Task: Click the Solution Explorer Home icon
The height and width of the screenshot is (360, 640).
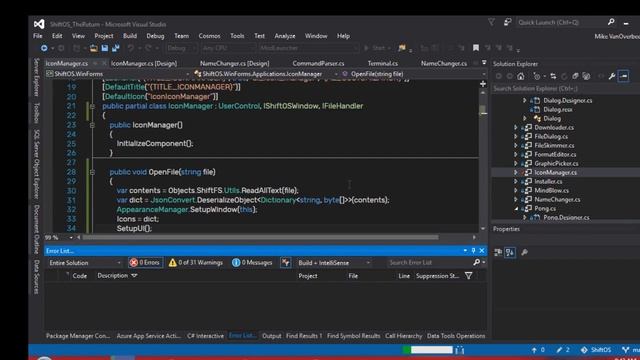Action: [520, 76]
